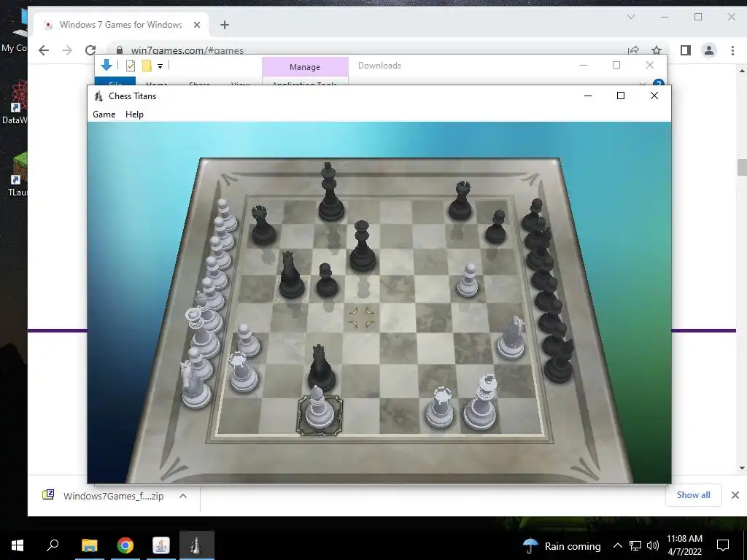
Task: Select the black queen in the center
Action: pos(363,246)
